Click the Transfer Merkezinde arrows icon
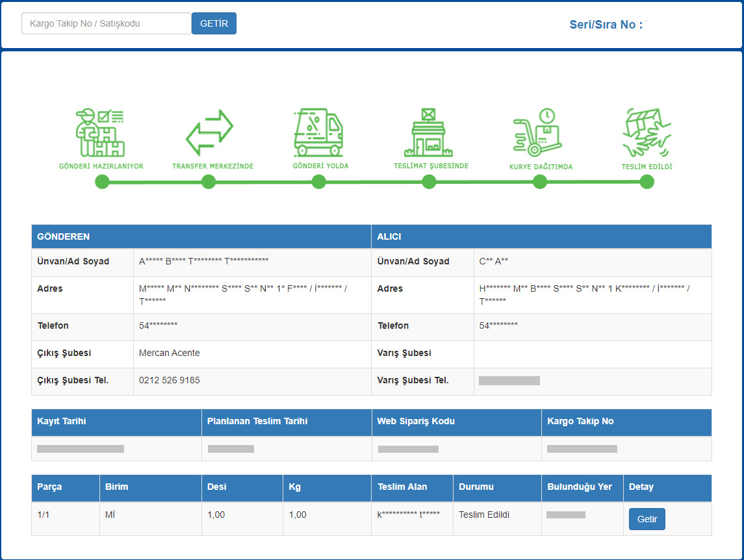Image resolution: width=744 pixels, height=560 pixels. click(209, 133)
